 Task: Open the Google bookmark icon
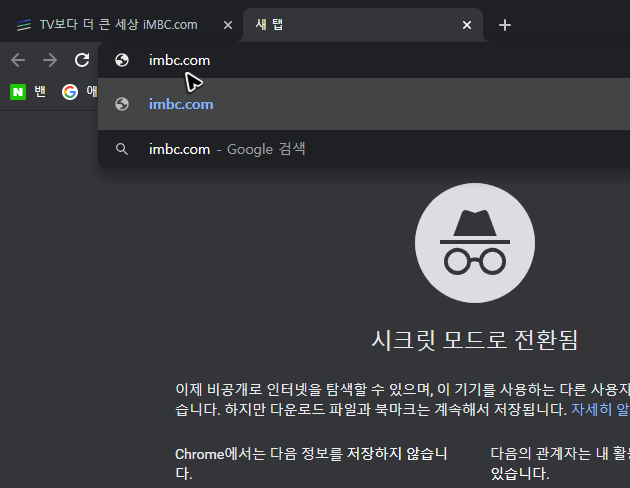click(x=70, y=92)
